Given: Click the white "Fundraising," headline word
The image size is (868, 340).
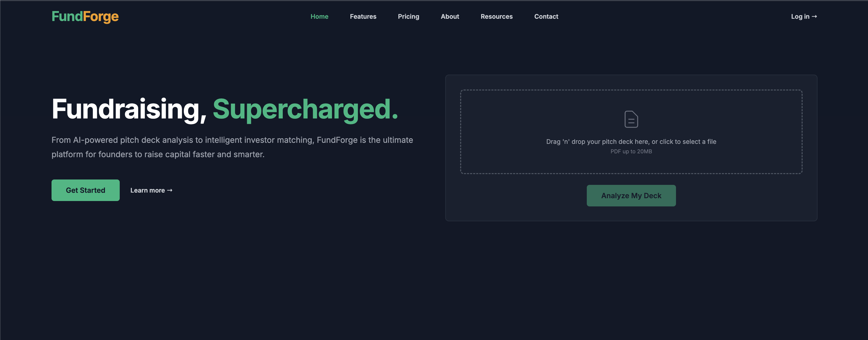Looking at the screenshot, I should [x=129, y=109].
